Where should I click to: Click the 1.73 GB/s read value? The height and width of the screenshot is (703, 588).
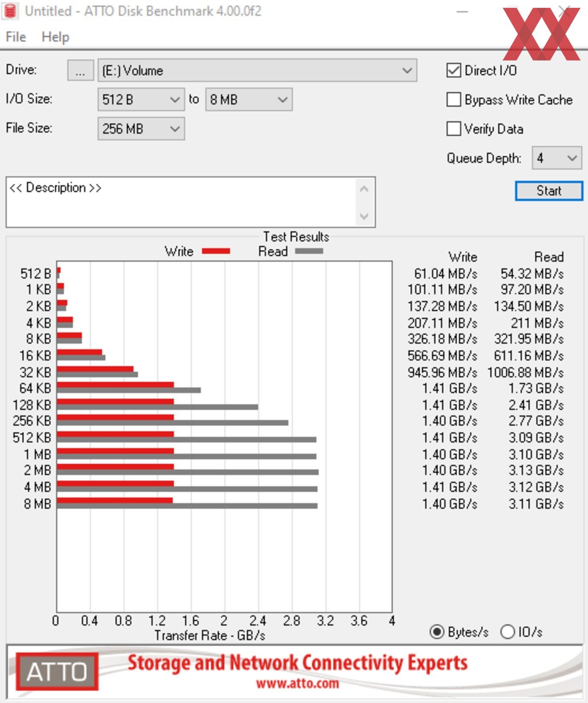click(x=536, y=388)
